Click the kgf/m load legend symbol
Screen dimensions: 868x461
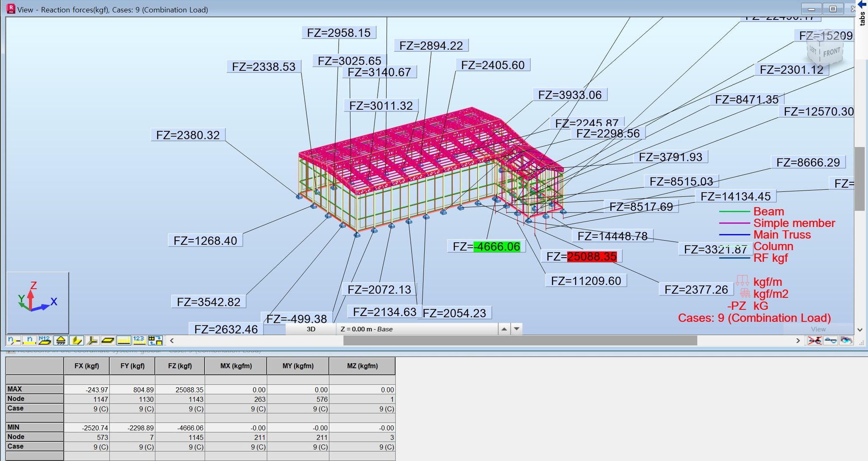coord(742,280)
